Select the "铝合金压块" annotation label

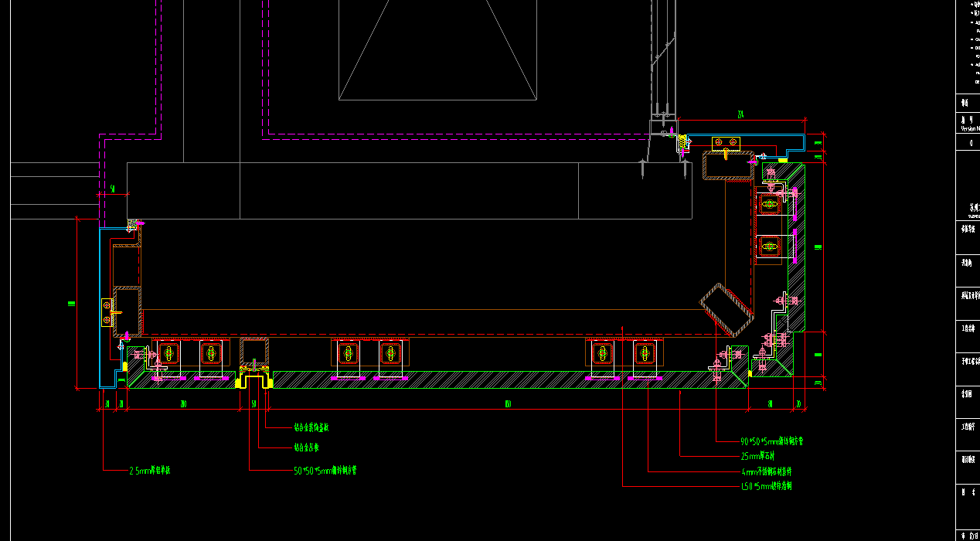pyautogui.click(x=308, y=447)
